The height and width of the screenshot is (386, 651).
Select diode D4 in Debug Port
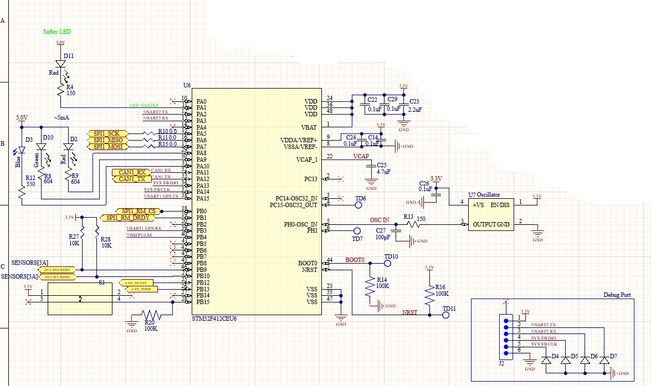(546, 360)
